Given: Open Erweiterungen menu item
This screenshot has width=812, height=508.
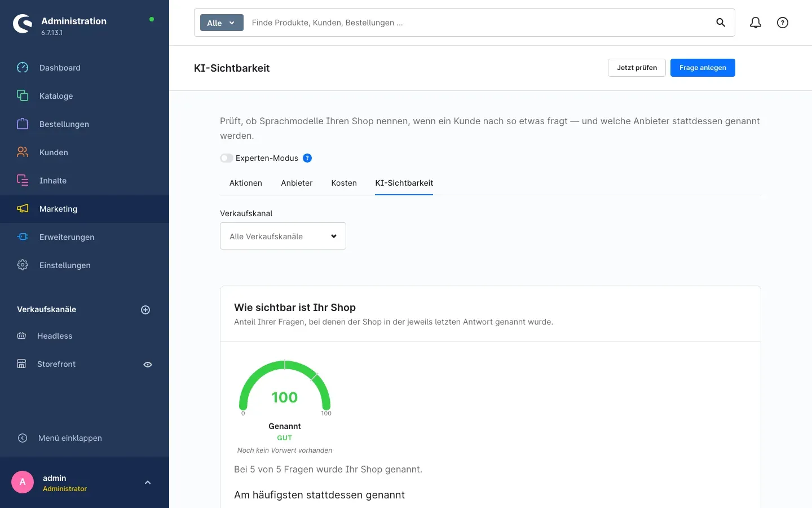Looking at the screenshot, I should [x=85, y=237].
